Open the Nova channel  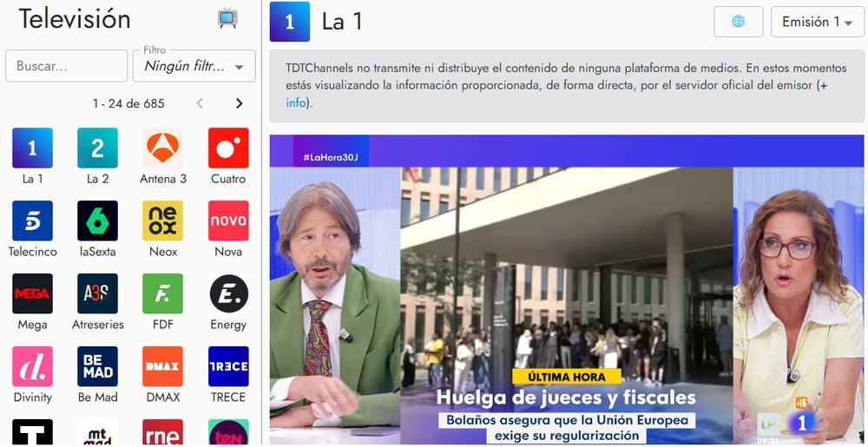[x=228, y=220]
